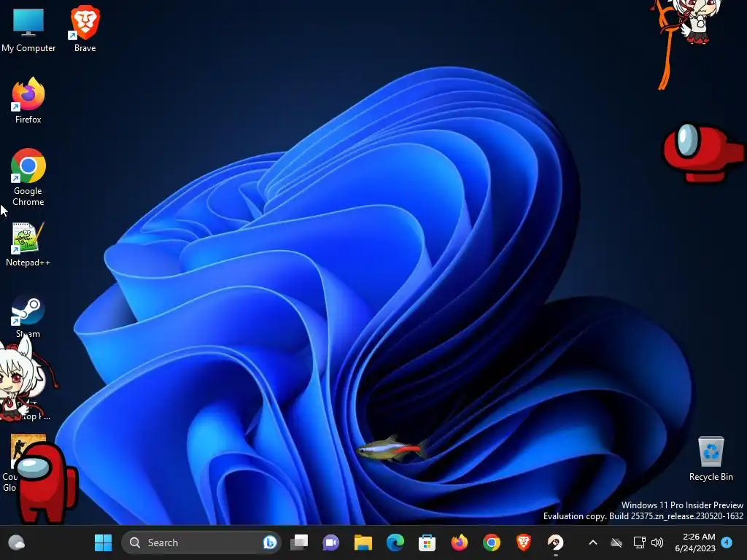Open the clock showing 2:26 AM
Screen dimensions: 747x560
[695, 542]
